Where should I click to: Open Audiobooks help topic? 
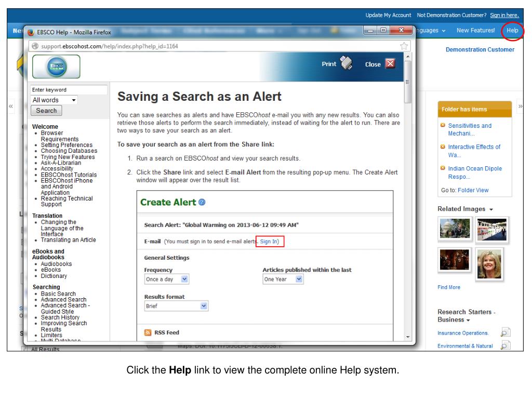click(56, 263)
